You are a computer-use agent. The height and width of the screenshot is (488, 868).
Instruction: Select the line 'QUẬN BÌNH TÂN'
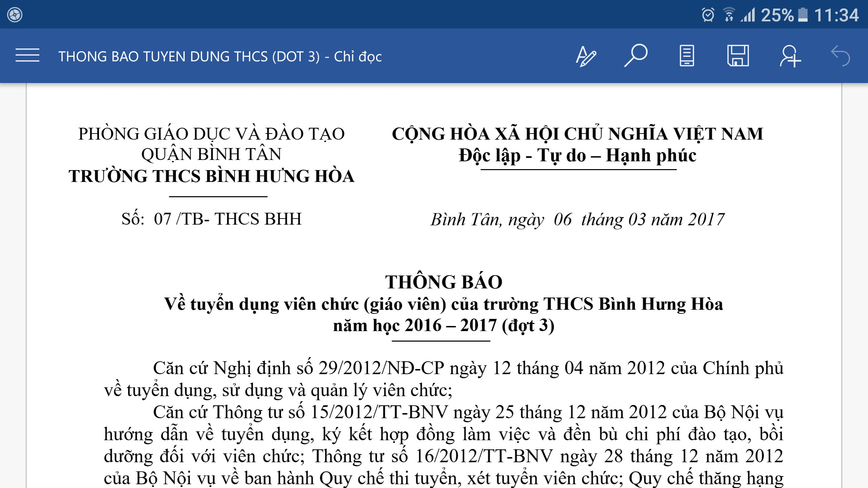(212, 154)
